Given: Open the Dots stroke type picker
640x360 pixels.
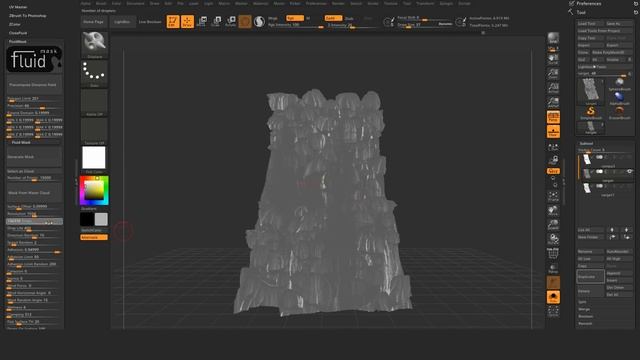Looking at the screenshot, I should point(94,73).
